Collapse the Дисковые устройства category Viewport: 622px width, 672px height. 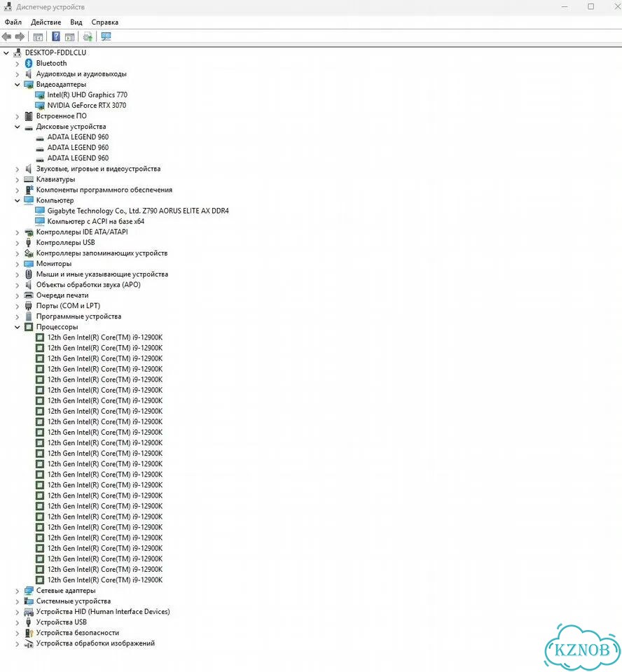pyautogui.click(x=17, y=127)
